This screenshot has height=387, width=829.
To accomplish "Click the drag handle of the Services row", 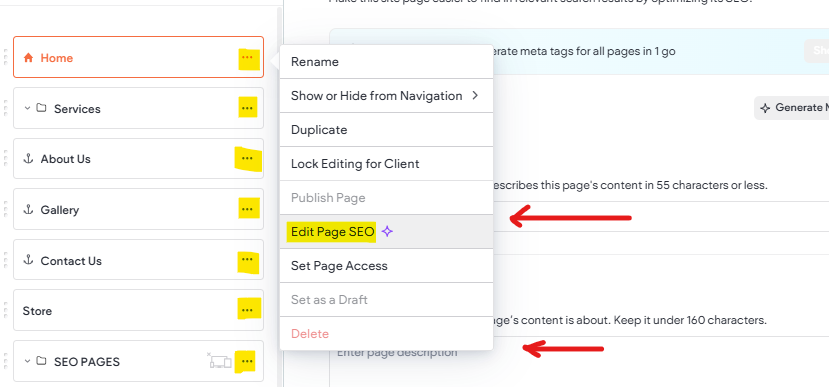I will point(5,108).
